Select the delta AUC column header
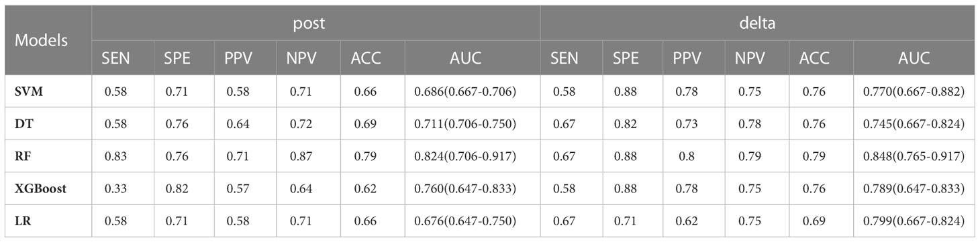 point(914,58)
